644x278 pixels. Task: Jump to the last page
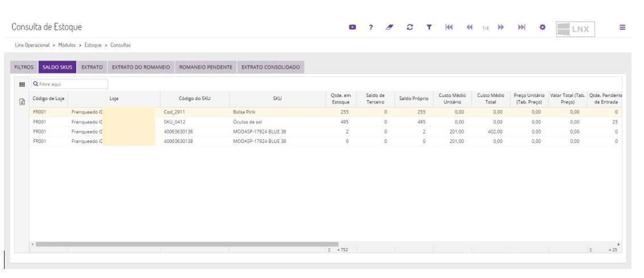click(x=521, y=27)
